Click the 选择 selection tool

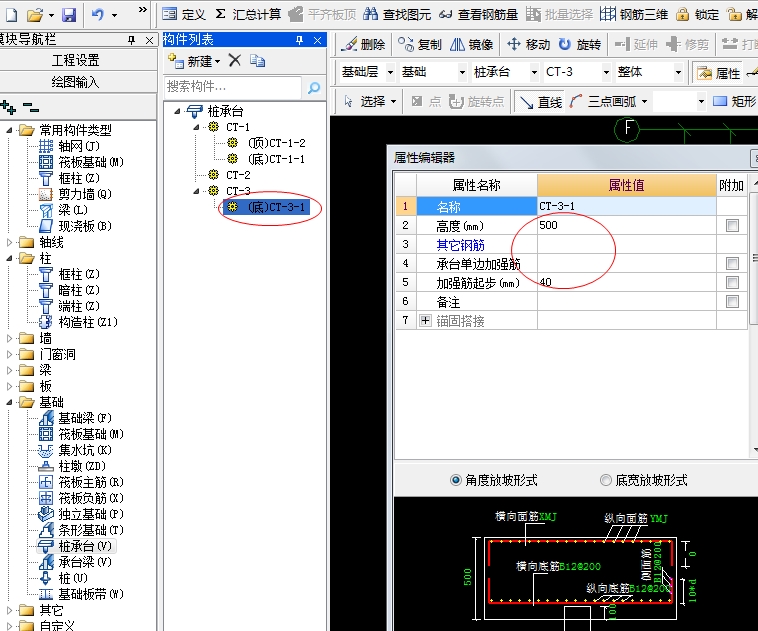click(x=364, y=102)
